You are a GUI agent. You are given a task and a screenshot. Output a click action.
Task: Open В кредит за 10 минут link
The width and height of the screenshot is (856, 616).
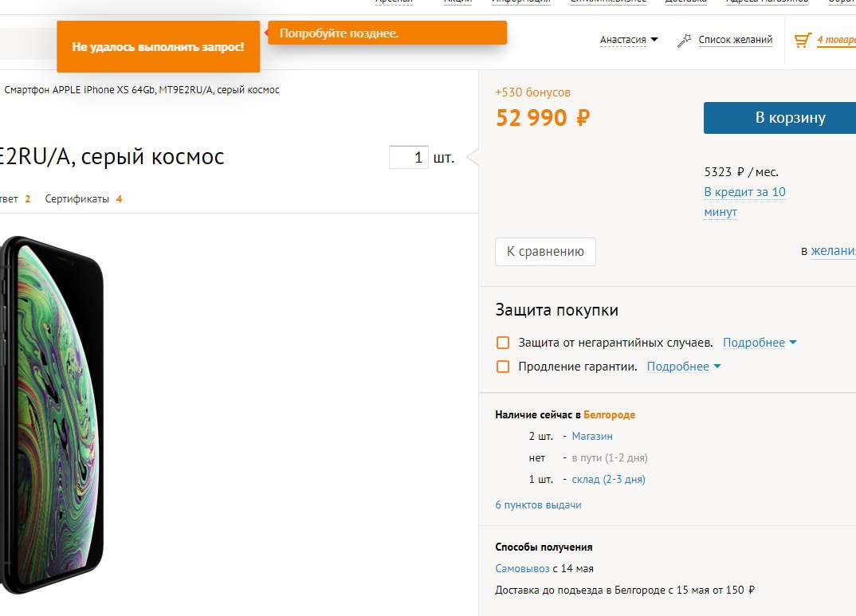click(744, 202)
